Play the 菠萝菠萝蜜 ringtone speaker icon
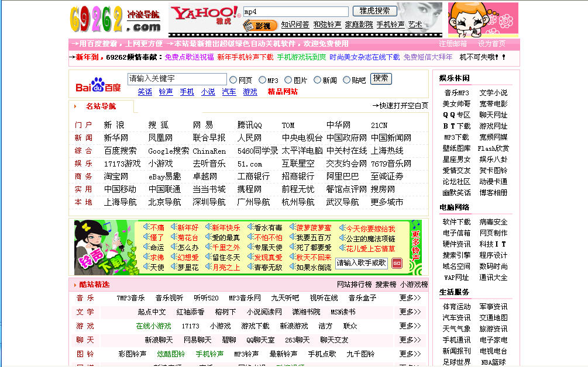 pos(293,227)
